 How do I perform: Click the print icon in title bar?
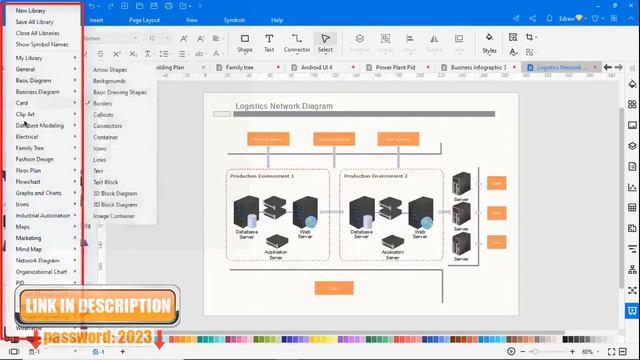(x=169, y=6)
